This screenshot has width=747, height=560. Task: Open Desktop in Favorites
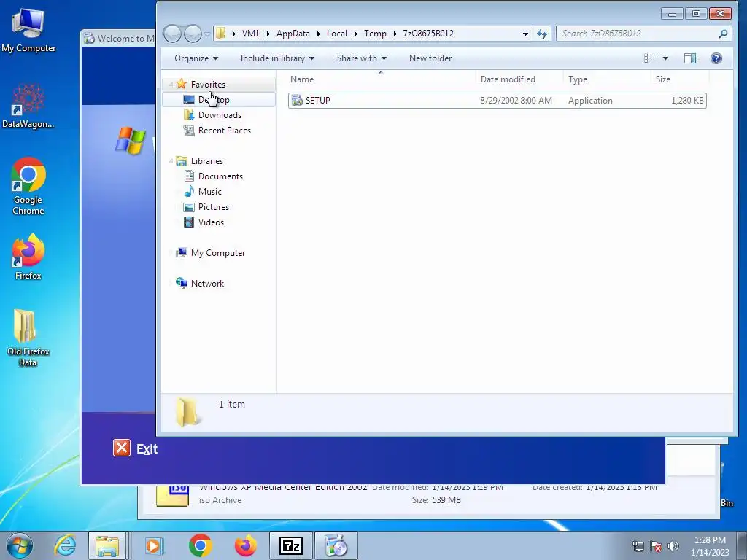(x=214, y=100)
